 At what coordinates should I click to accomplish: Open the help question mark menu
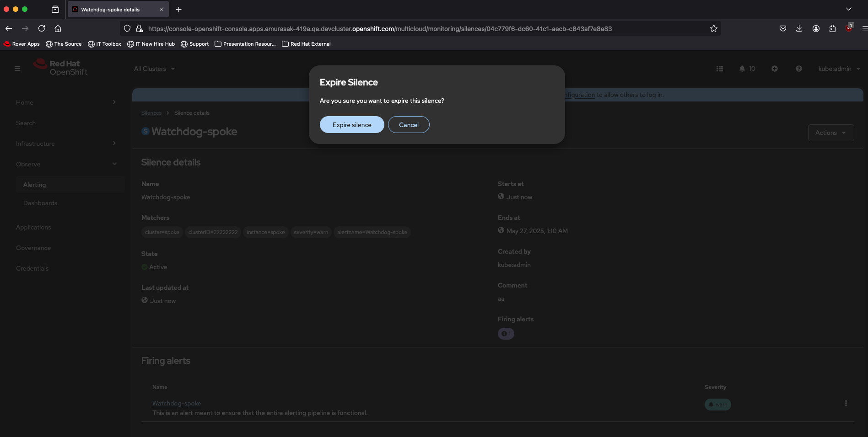pos(799,69)
